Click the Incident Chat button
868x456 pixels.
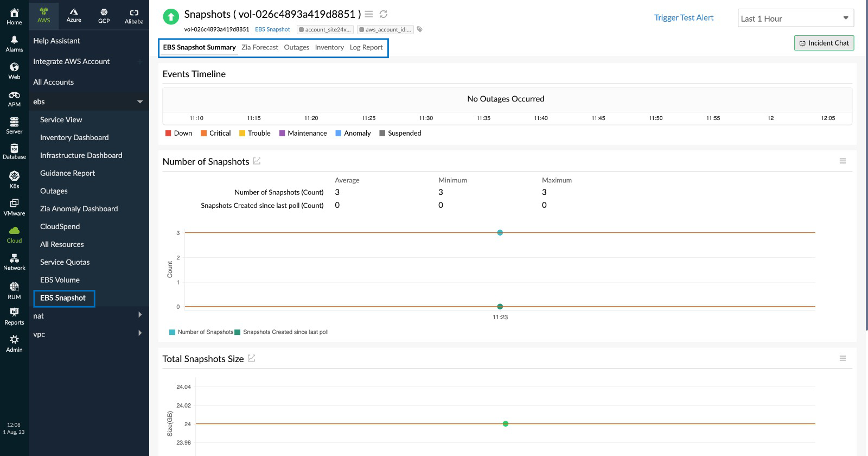824,43
